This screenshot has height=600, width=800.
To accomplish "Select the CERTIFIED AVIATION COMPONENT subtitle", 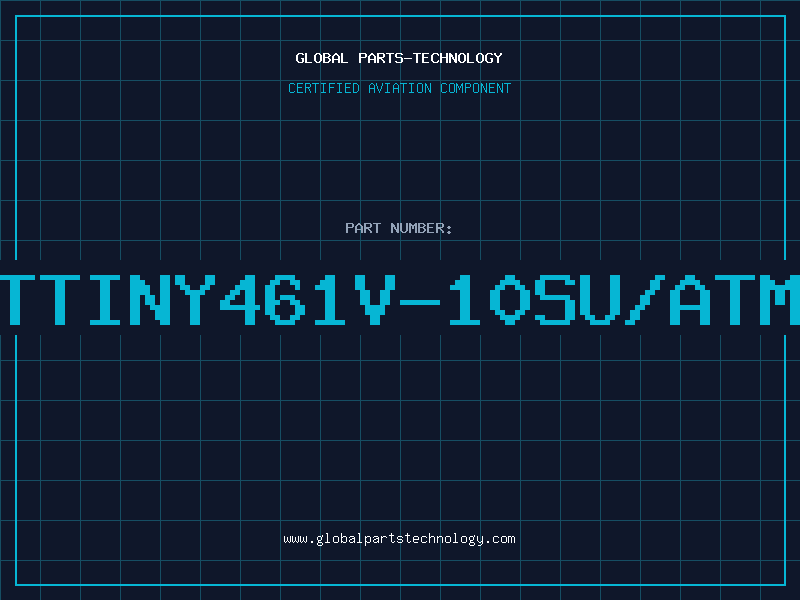I will click(x=399, y=88).
